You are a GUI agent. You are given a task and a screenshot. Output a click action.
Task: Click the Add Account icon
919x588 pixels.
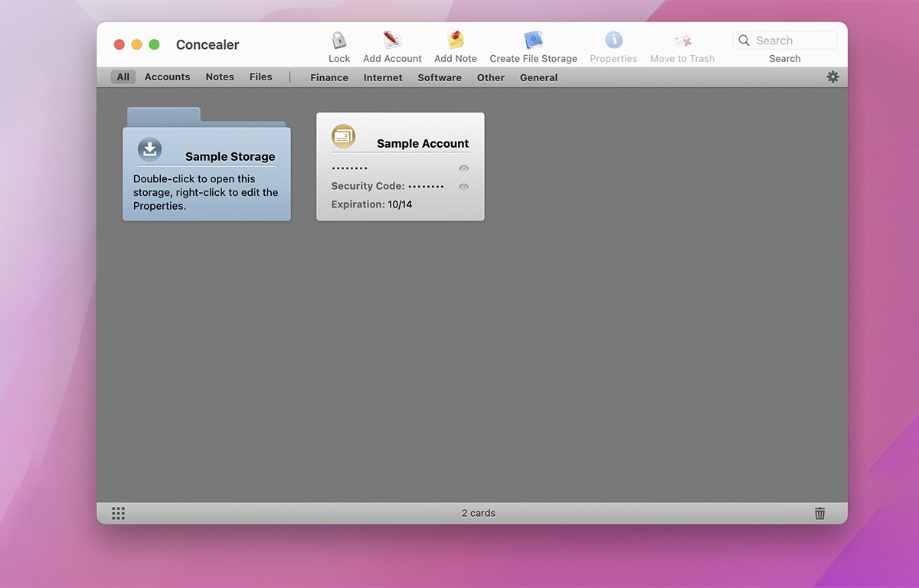pos(392,41)
